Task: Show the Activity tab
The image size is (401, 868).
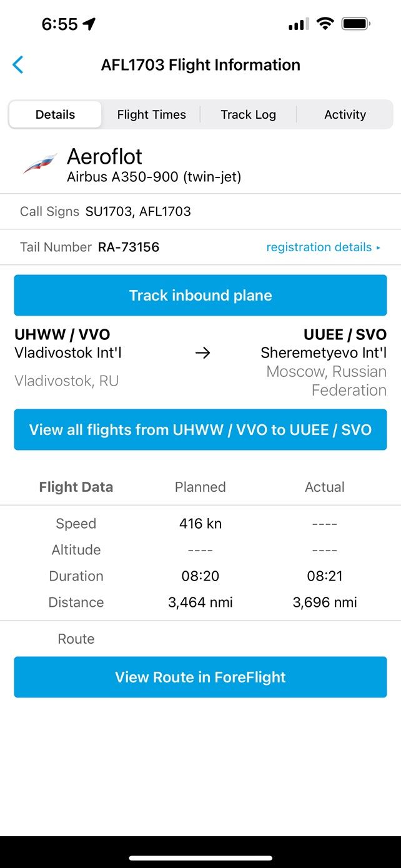Action: (345, 114)
